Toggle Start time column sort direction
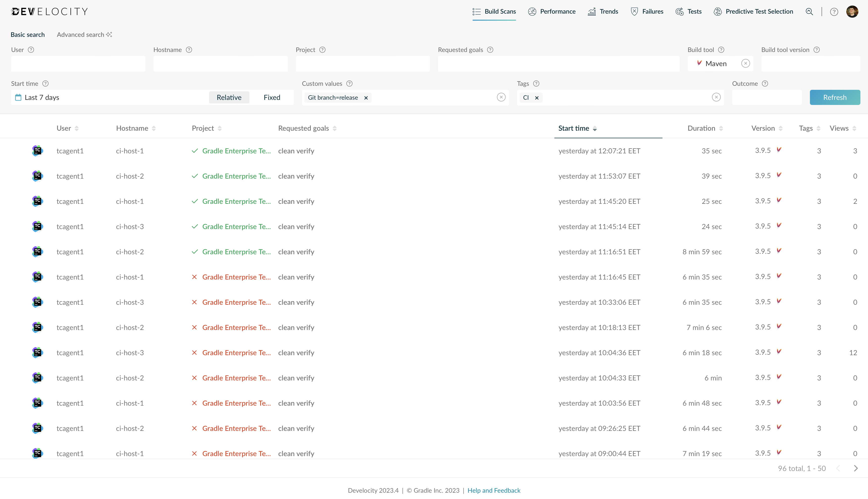The height and width of the screenshot is (499, 868). [x=595, y=128]
